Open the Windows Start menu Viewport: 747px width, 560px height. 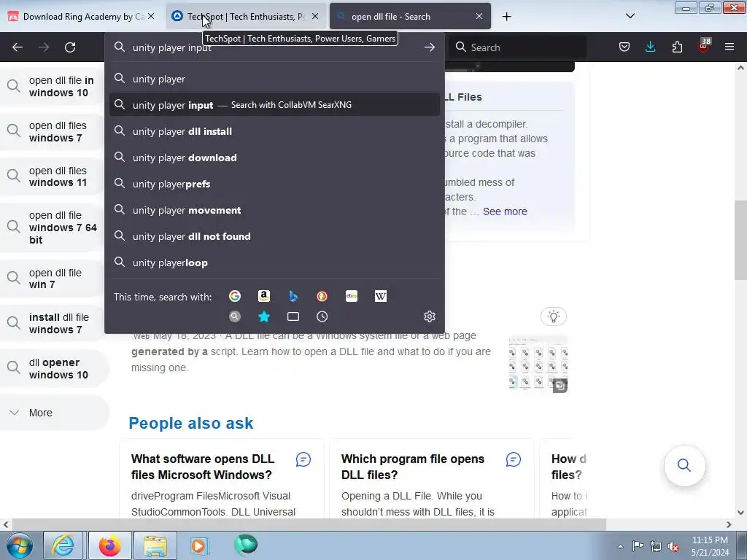pyautogui.click(x=19, y=545)
